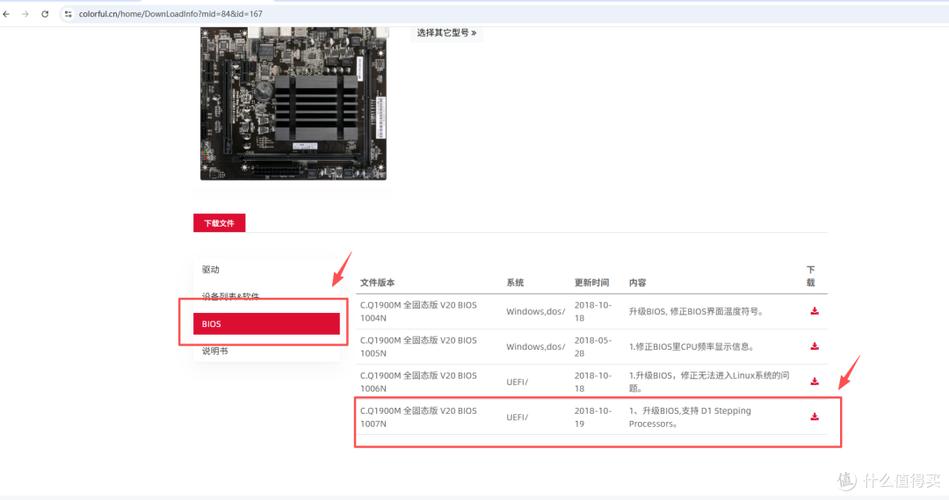949x500 pixels.
Task: Open site info icon beside the URL
Action: tap(68, 14)
